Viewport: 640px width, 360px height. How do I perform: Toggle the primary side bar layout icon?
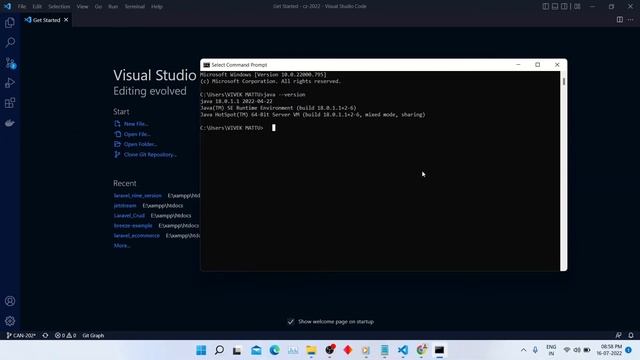click(x=546, y=6)
